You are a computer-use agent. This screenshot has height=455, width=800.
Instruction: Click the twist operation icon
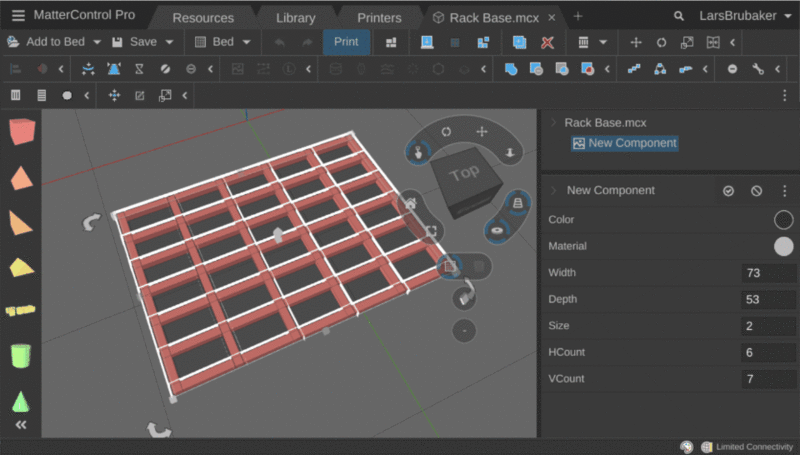tap(139, 69)
